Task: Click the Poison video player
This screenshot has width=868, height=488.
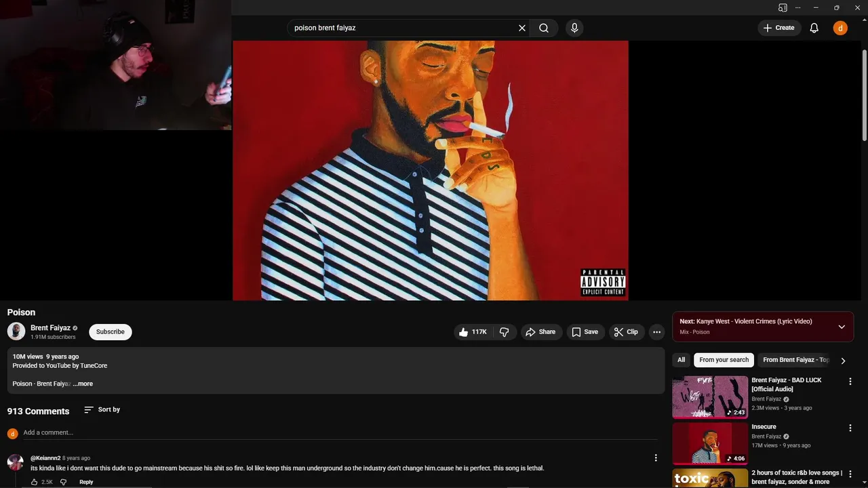Action: pyautogui.click(x=431, y=170)
